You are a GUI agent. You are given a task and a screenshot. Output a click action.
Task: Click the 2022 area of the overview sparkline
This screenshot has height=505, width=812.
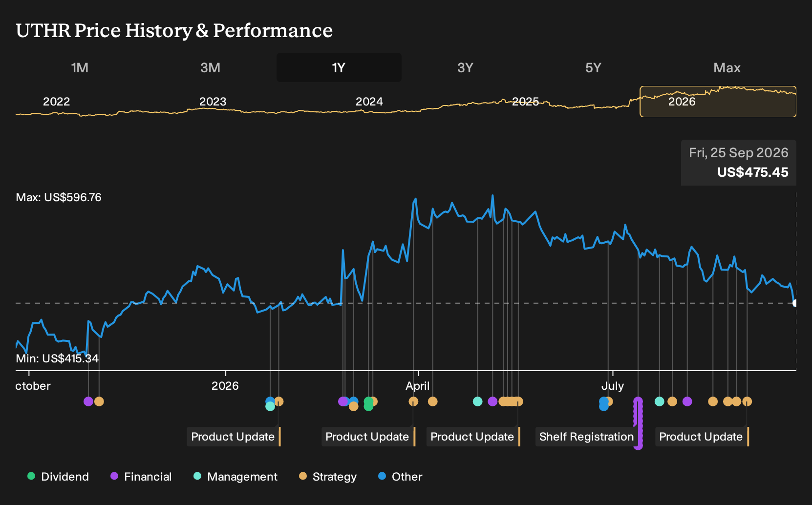point(57,102)
